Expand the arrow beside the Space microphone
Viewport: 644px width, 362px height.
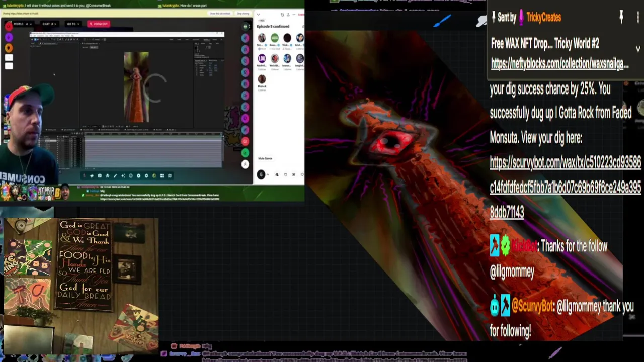[268, 174]
